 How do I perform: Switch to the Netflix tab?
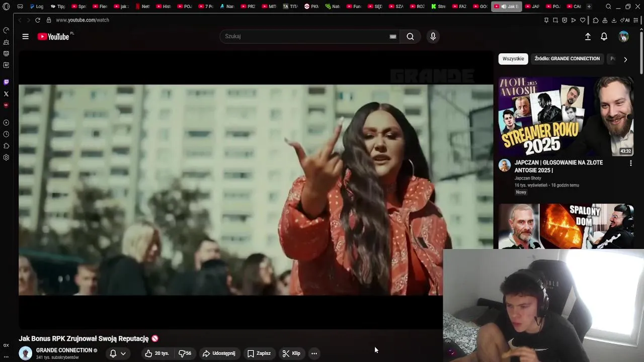pos(142,7)
